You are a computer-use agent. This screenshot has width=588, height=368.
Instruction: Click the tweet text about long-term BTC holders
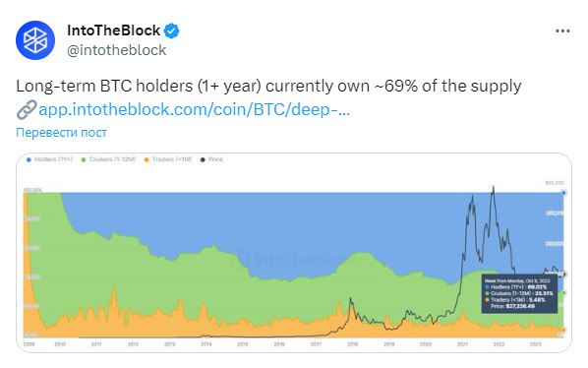(268, 86)
